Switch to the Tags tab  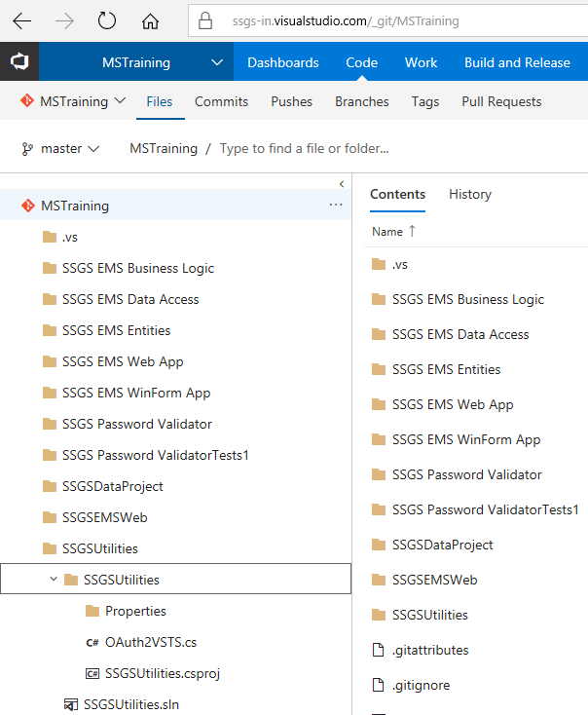pyautogui.click(x=425, y=101)
